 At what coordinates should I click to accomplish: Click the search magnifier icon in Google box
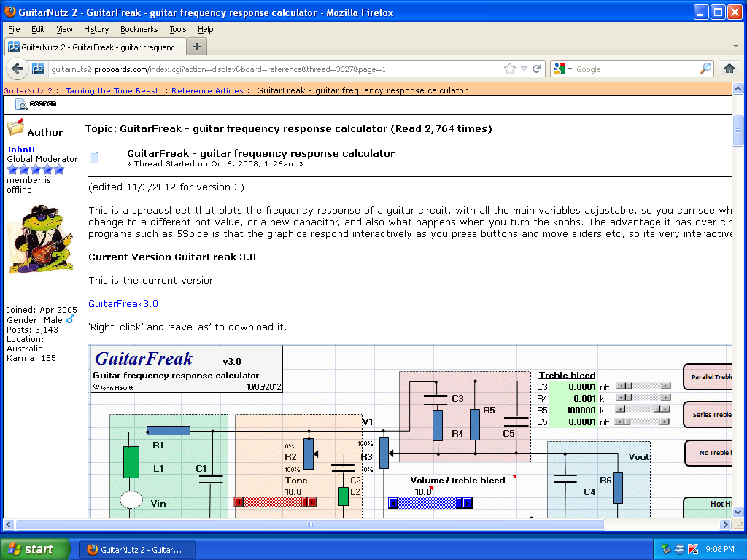point(705,69)
